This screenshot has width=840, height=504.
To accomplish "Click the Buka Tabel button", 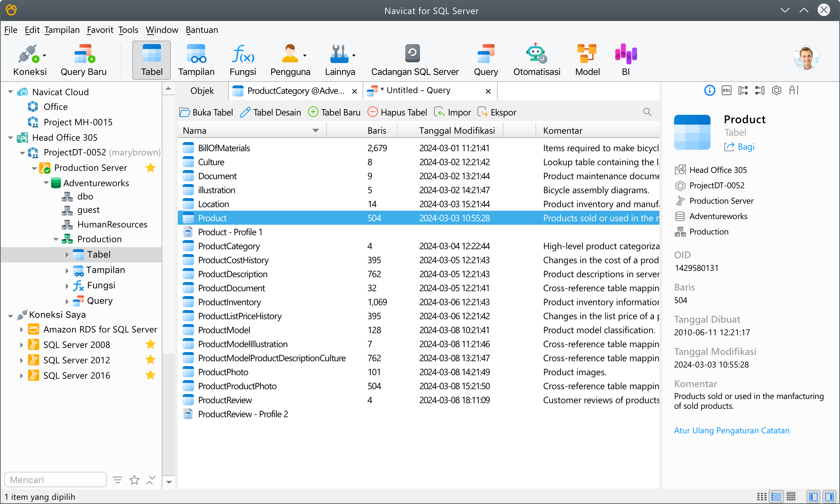I will (x=206, y=112).
